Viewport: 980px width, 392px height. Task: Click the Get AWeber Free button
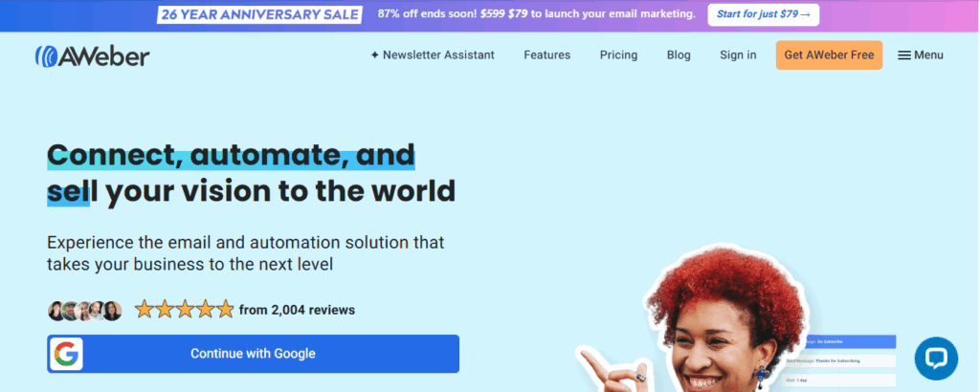(830, 54)
